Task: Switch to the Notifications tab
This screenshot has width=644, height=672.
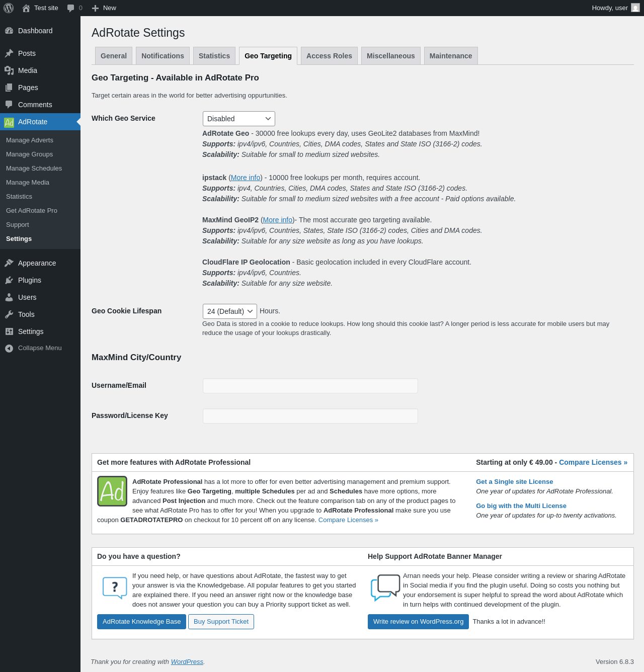Action: tap(163, 56)
